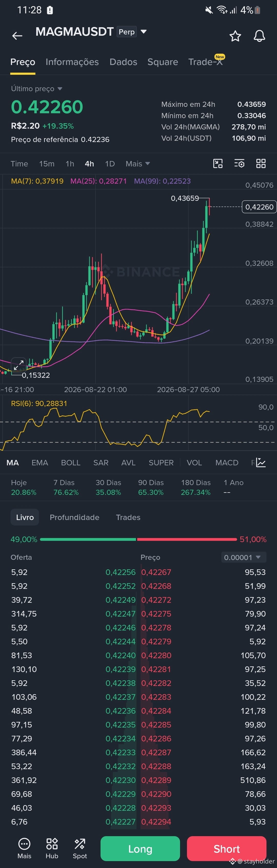Image resolution: width=277 pixels, height=868 pixels.
Task: Toggle MACD sub-indicator
Action: click(227, 463)
